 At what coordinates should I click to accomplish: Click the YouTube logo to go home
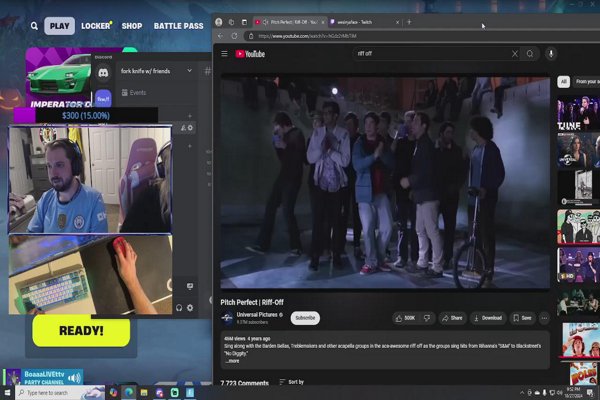click(x=250, y=54)
